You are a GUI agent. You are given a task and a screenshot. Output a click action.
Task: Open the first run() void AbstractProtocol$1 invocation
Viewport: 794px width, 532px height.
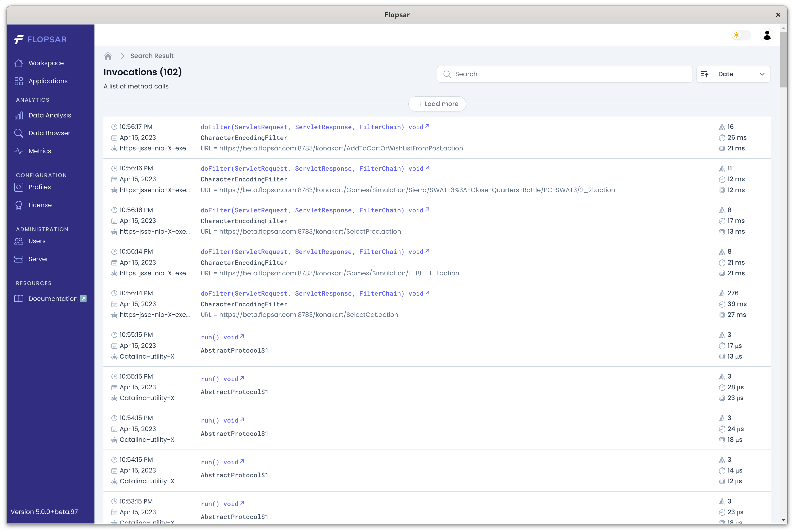tap(222, 338)
